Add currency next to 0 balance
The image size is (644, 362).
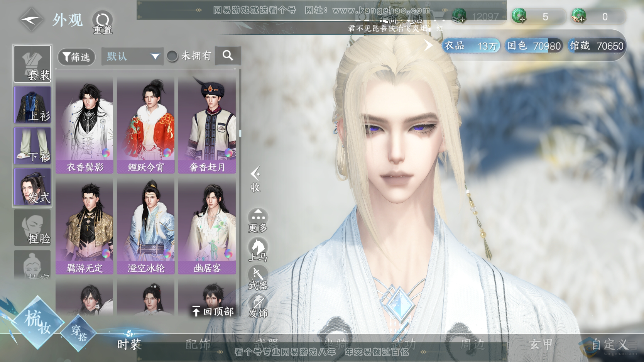point(578,16)
